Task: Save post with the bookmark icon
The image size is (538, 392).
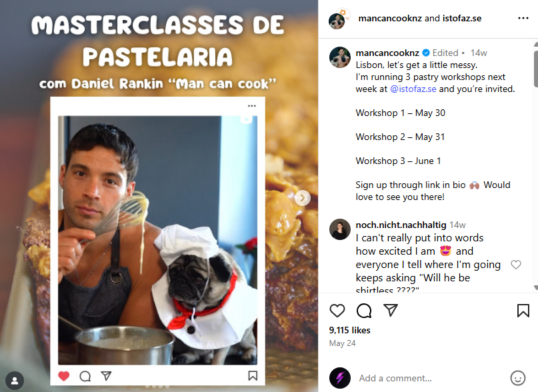Action: point(523,311)
